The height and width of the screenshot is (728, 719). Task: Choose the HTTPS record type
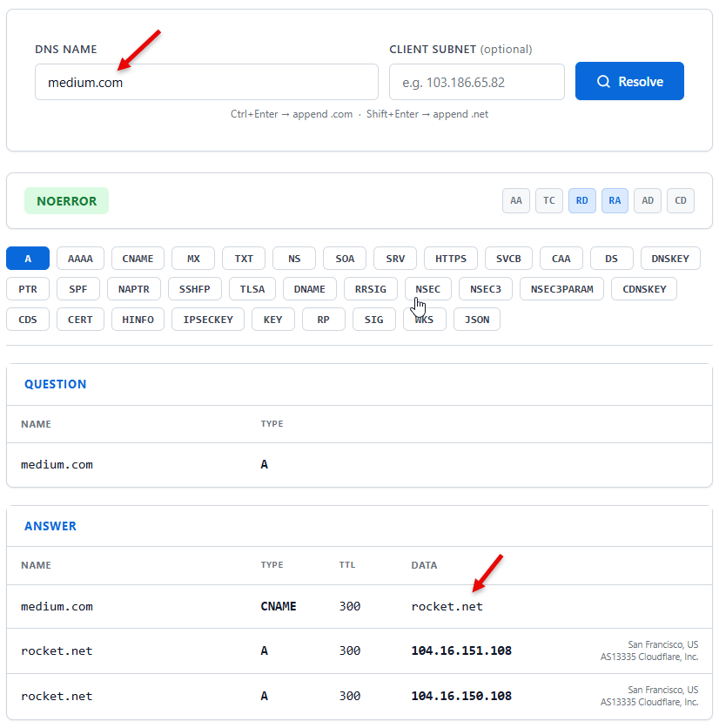tap(451, 259)
